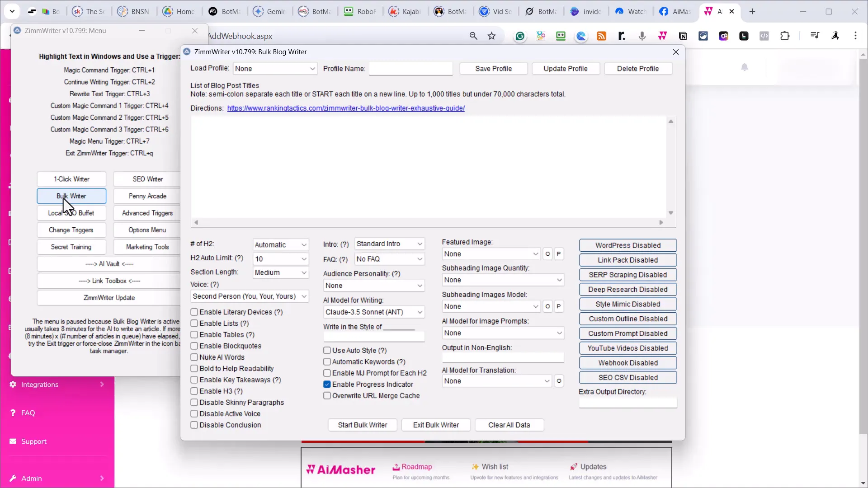Open the Notion extension icon
Image resolution: width=868 pixels, height=488 pixels.
pyautogui.click(x=683, y=36)
